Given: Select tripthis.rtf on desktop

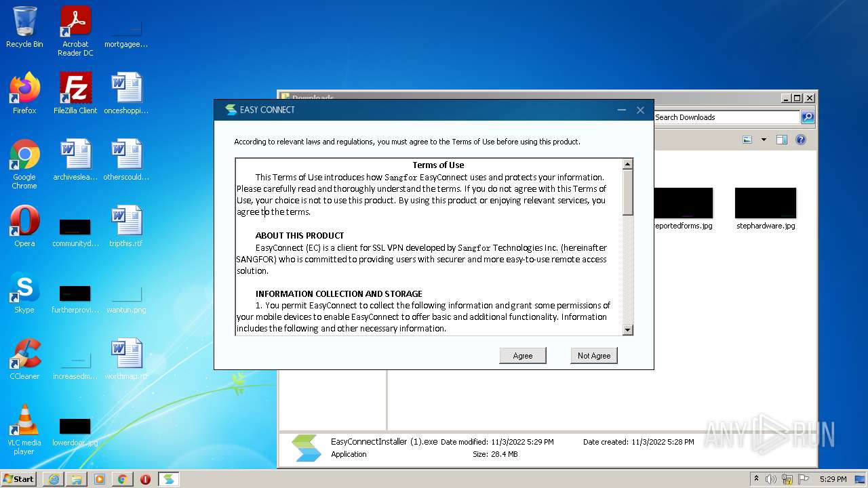Looking at the screenshot, I should [126, 226].
